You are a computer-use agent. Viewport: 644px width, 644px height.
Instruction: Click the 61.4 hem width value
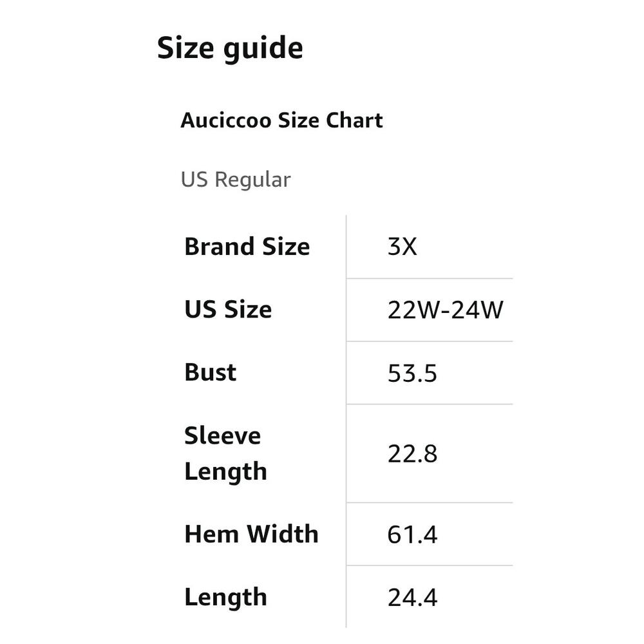(x=412, y=535)
